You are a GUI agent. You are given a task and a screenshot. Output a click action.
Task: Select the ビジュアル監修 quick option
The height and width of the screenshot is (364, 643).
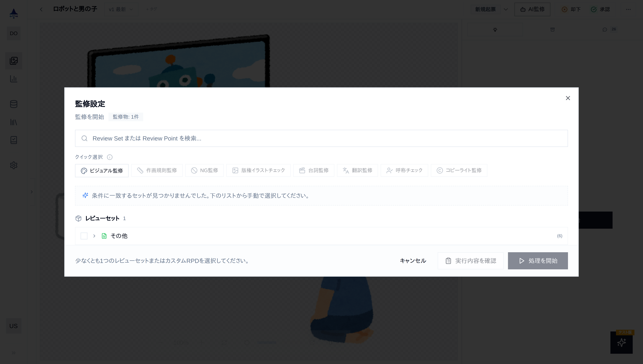[102, 170]
